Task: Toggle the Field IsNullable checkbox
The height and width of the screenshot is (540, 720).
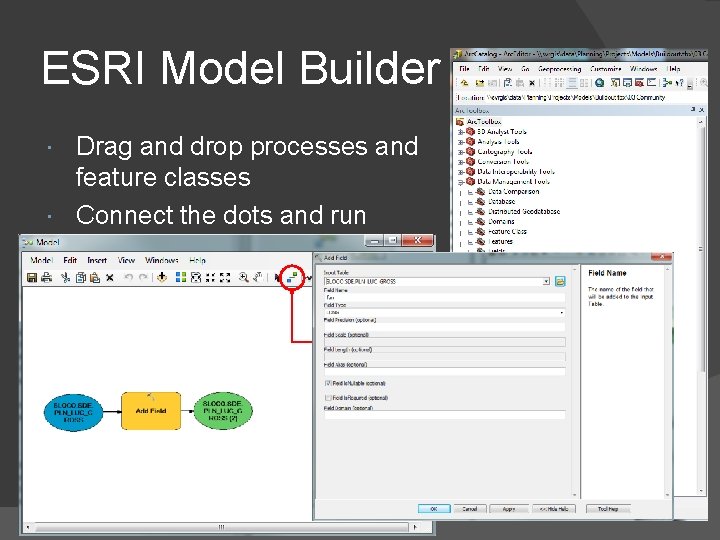Action: point(328,383)
